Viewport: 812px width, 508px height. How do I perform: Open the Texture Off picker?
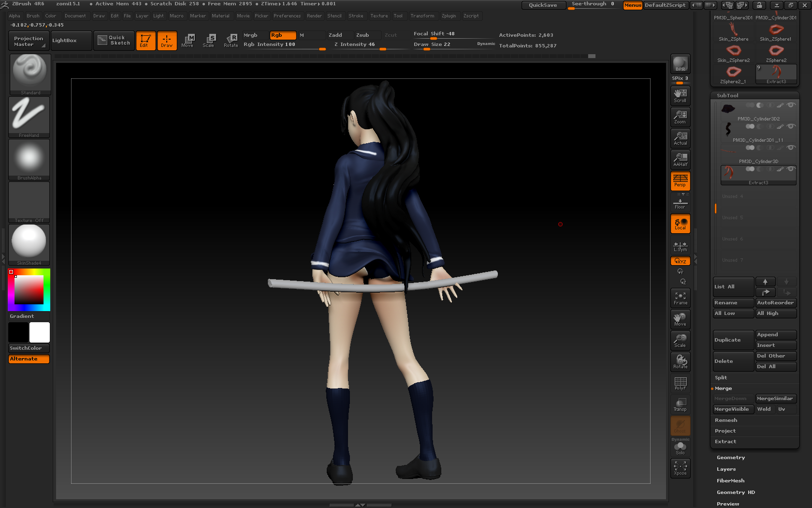click(x=29, y=202)
